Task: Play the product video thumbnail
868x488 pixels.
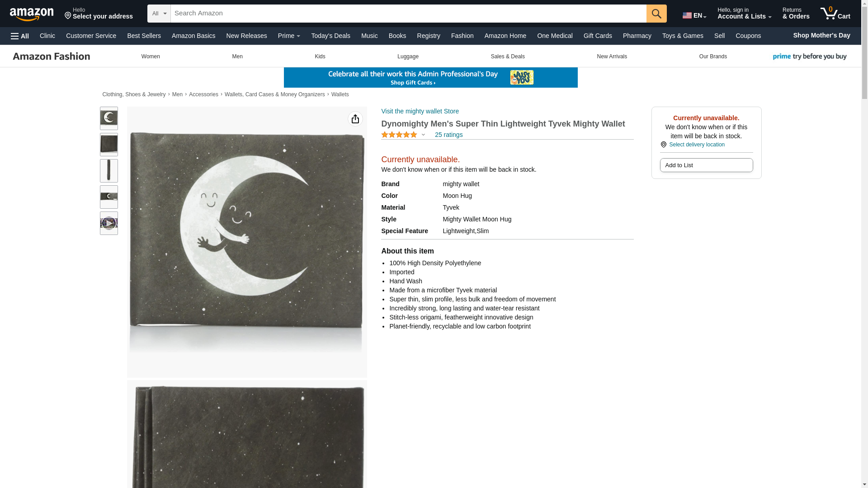Action: click(108, 223)
